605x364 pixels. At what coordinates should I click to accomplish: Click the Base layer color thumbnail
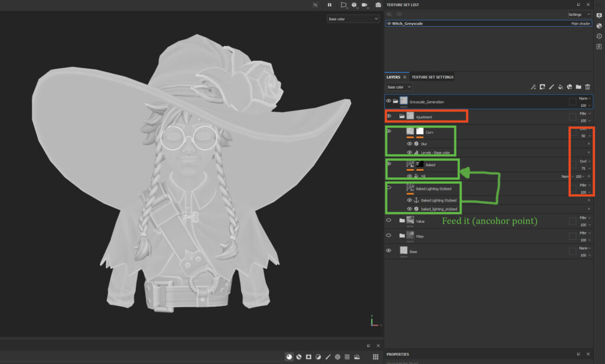coord(403,251)
